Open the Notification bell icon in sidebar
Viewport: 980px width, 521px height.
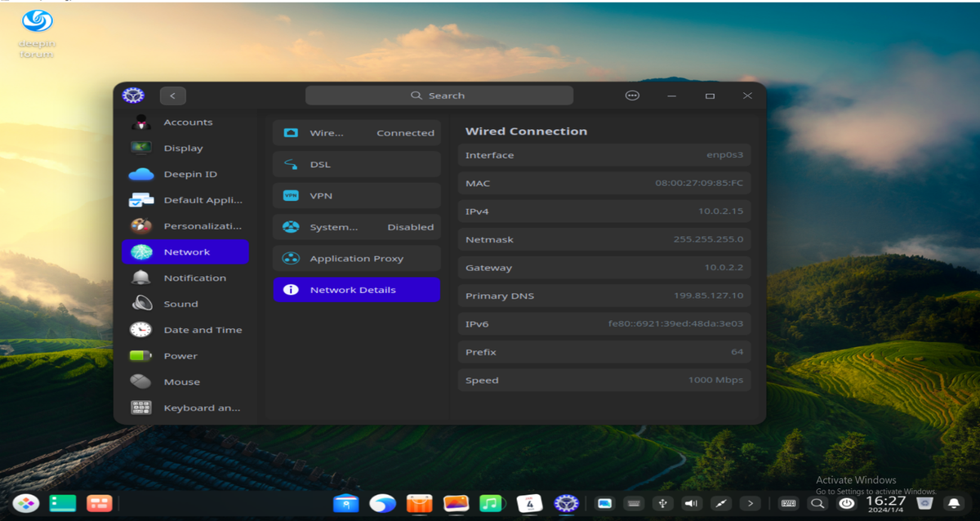click(141, 278)
